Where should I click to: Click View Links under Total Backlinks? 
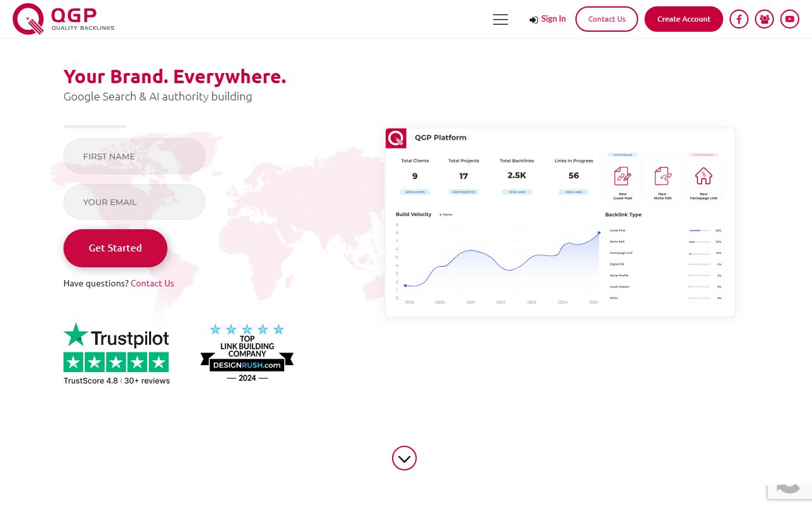click(x=517, y=192)
